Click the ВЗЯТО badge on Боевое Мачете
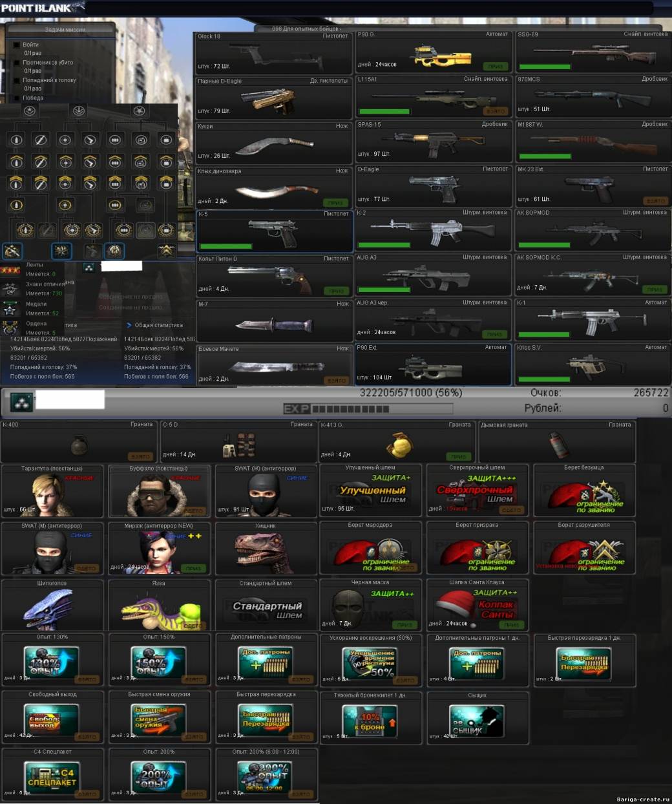The image size is (672, 804). tap(337, 381)
